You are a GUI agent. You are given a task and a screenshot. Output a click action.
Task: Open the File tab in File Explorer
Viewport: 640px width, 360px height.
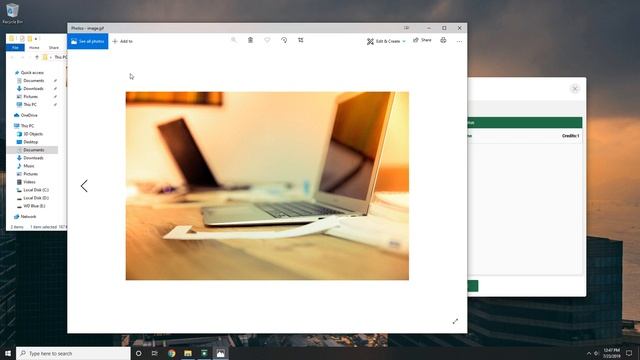coord(15,48)
